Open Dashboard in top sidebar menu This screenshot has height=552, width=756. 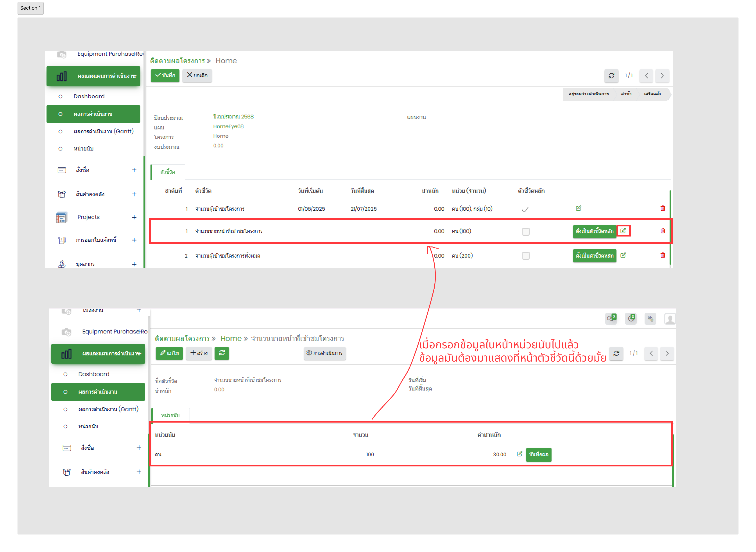click(x=89, y=96)
